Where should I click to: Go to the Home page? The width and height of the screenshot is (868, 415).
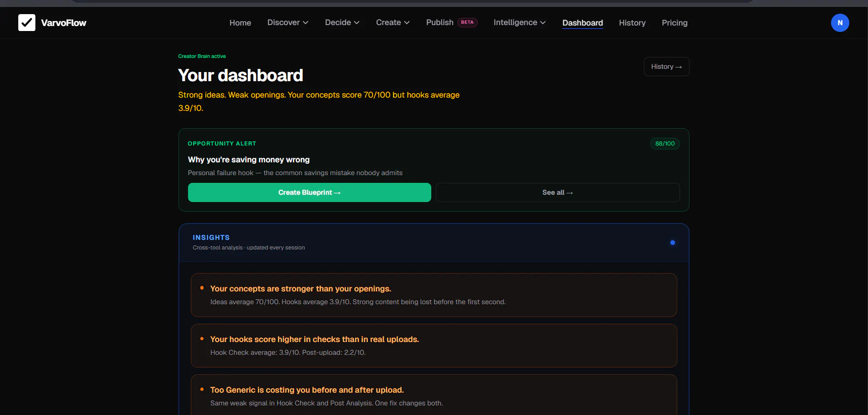[240, 23]
